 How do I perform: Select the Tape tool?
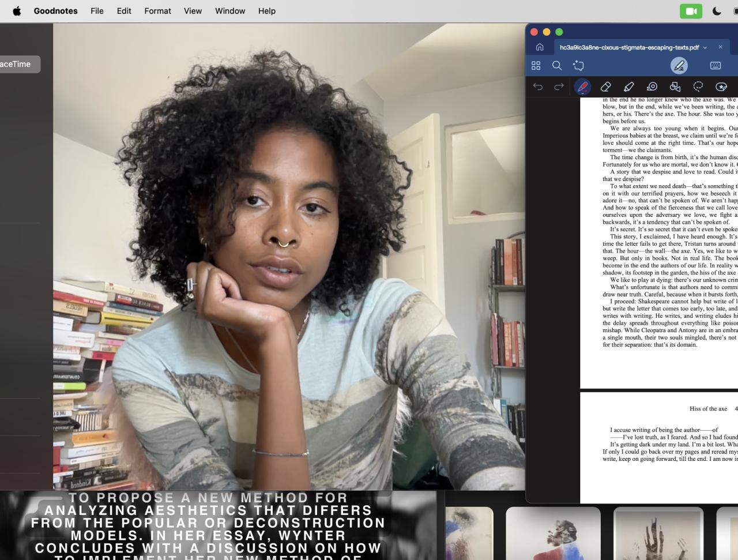[x=652, y=87]
